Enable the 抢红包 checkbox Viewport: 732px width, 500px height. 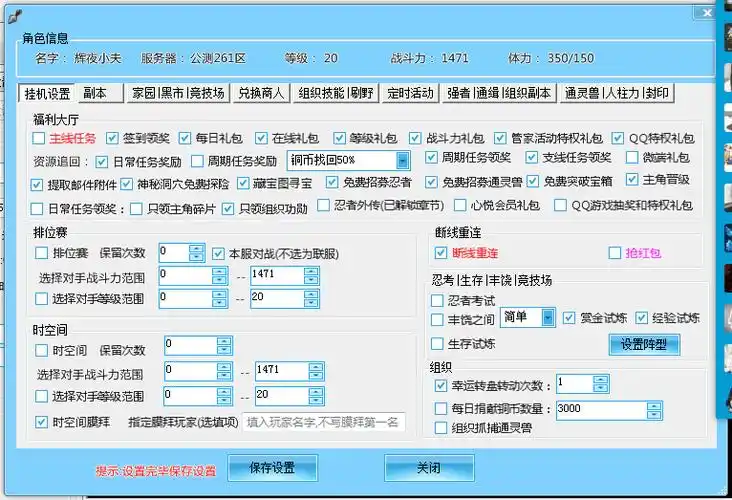[x=615, y=253]
